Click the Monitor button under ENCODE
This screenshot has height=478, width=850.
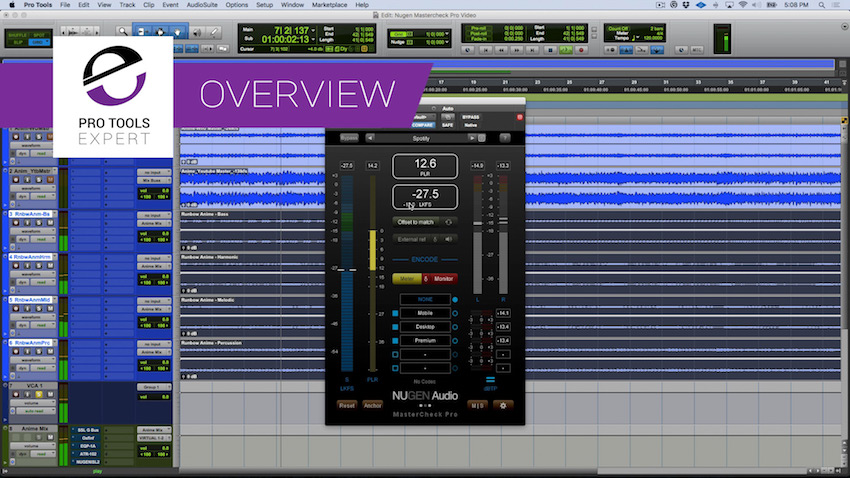443,279
